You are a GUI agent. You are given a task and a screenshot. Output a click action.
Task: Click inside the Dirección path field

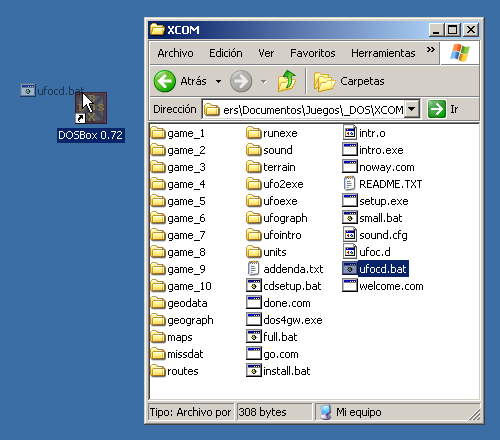pos(304,109)
